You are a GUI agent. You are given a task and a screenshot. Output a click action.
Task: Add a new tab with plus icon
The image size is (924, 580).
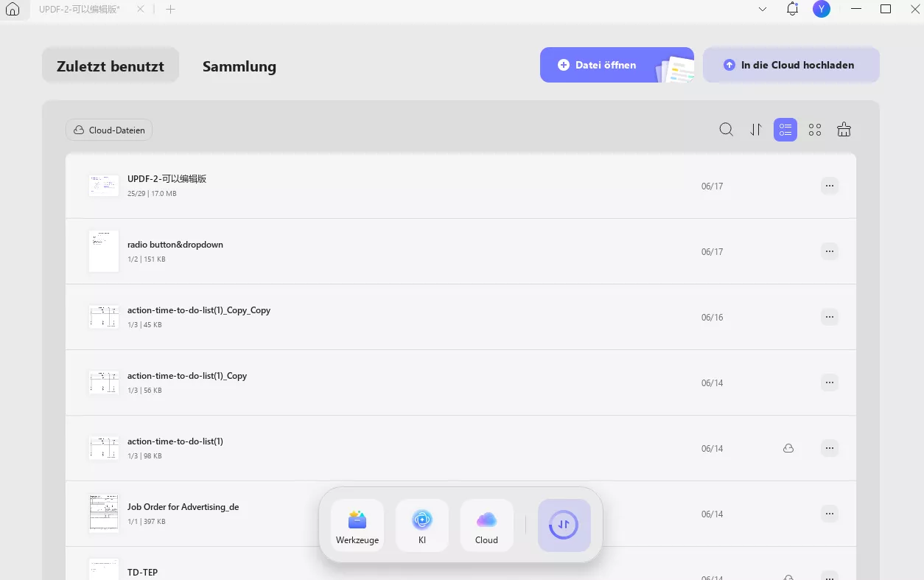tap(170, 10)
